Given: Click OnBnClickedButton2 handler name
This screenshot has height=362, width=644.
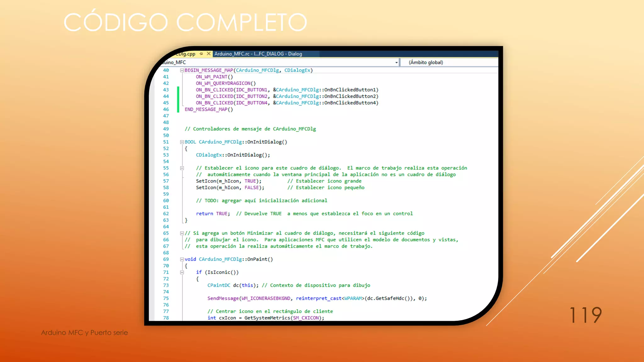Looking at the screenshot, I should coord(350,96).
